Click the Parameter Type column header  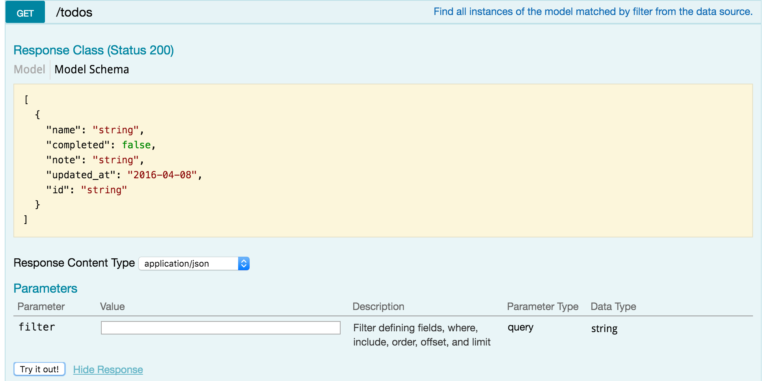(x=543, y=307)
